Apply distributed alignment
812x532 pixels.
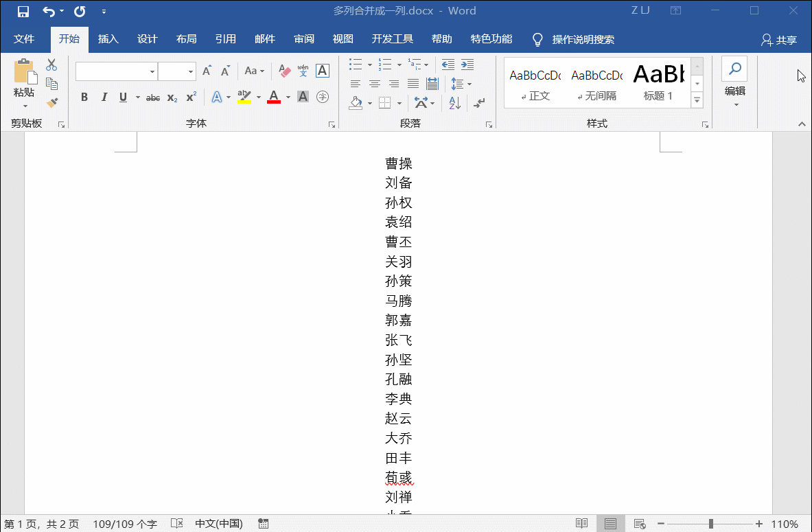pyautogui.click(x=432, y=84)
